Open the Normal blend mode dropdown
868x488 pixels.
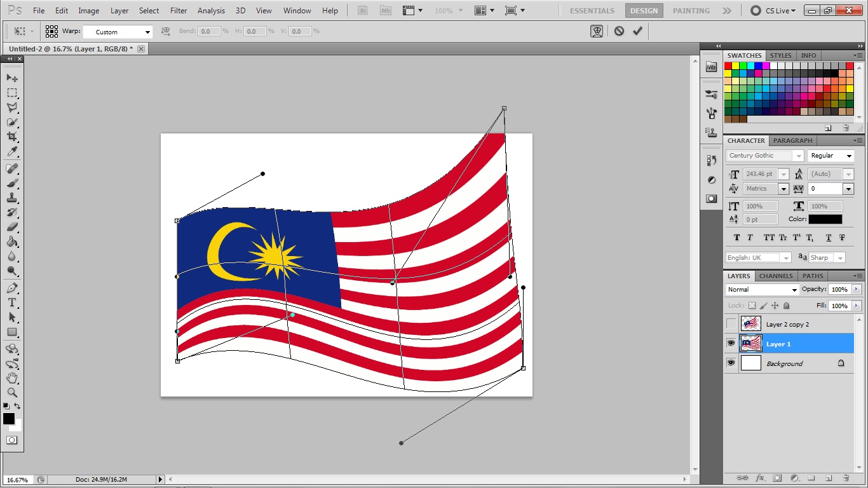pos(762,290)
